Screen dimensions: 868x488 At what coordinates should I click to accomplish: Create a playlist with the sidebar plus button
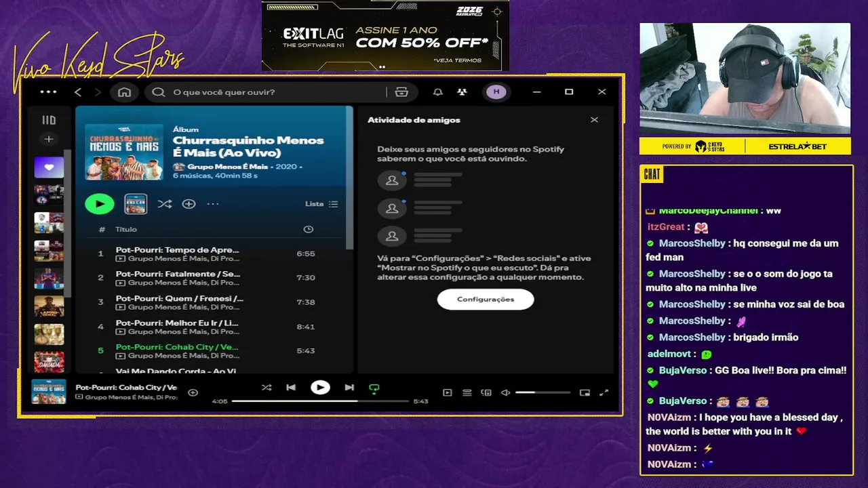[49, 139]
